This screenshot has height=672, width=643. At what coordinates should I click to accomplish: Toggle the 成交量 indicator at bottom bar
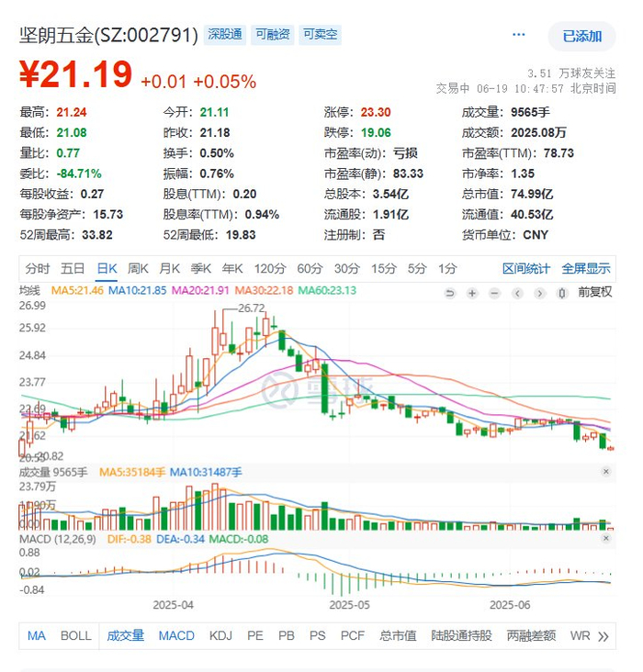pos(125,636)
